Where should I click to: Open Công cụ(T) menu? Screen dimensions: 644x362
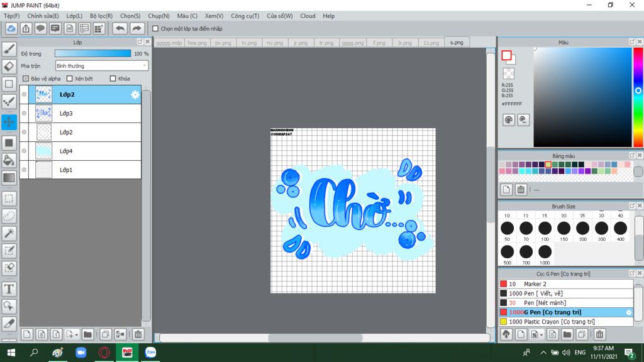(x=245, y=16)
